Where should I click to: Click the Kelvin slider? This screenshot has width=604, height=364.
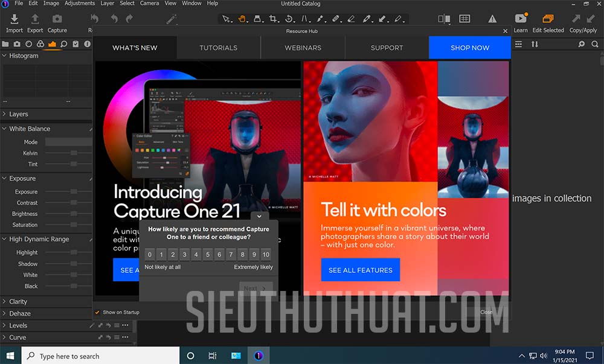69,153
